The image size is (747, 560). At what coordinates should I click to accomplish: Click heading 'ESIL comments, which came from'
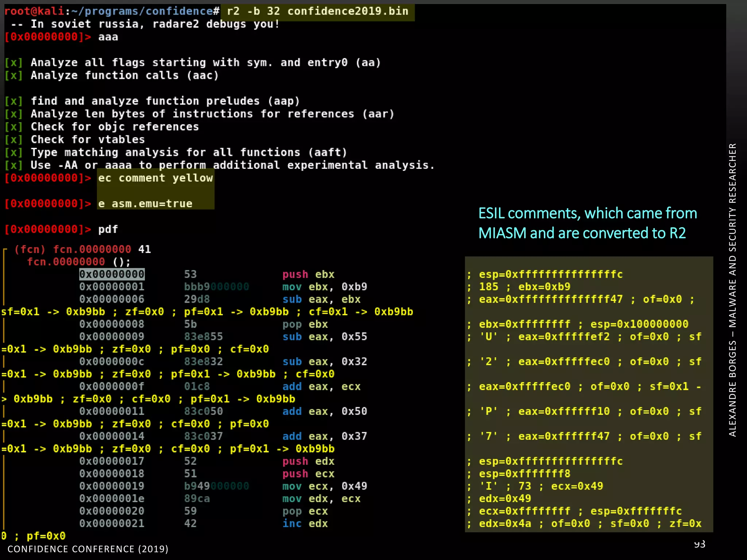(x=588, y=214)
